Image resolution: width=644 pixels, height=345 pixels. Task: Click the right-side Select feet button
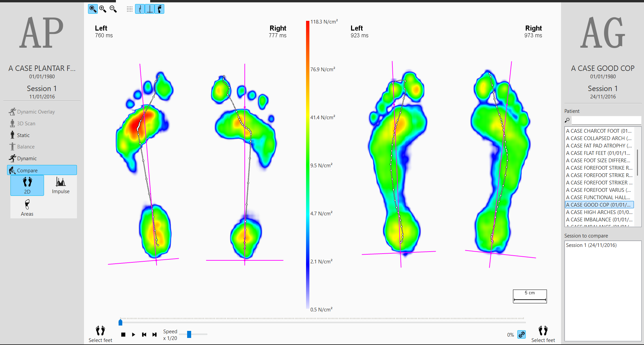pos(543,334)
